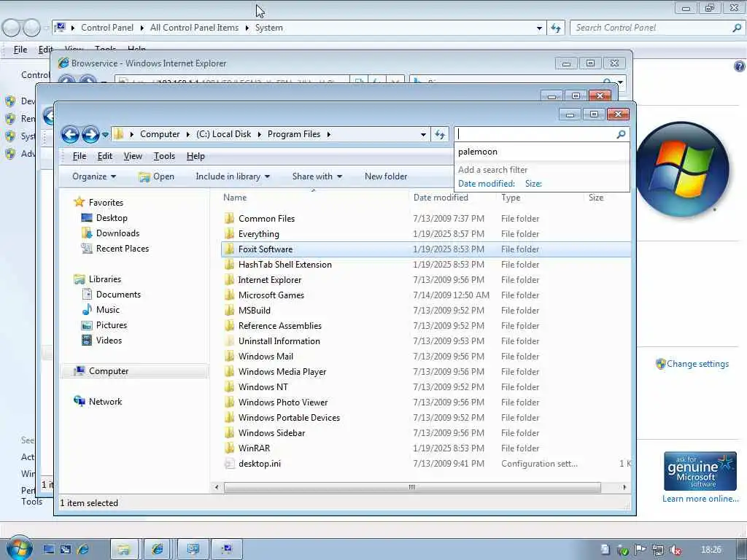The height and width of the screenshot is (560, 747).
Task: Click Change settings link in System window
Action: click(697, 364)
